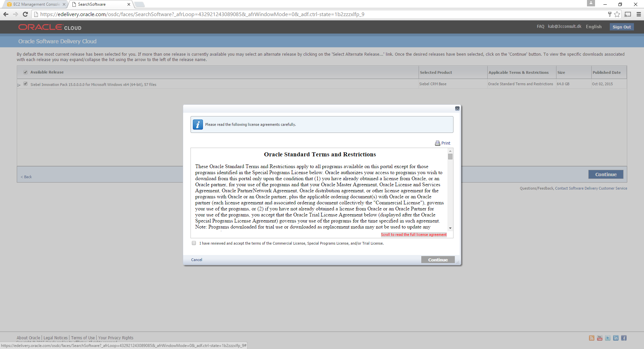644x349 pixels.
Task: Click the page Continue button behind dialog
Action: (606, 174)
